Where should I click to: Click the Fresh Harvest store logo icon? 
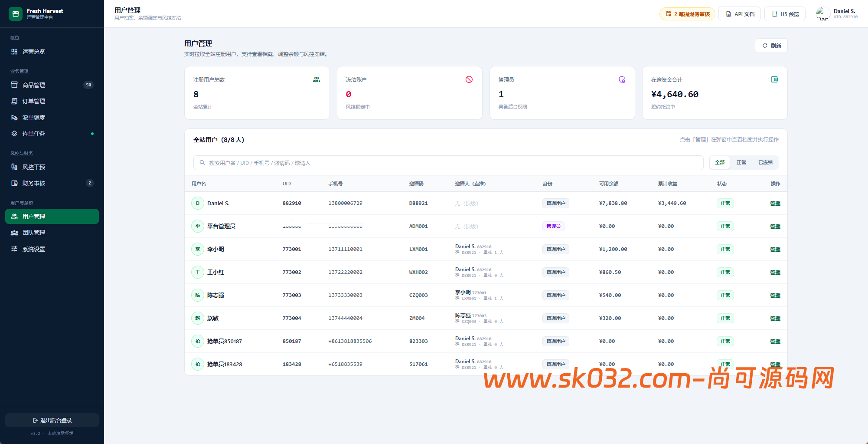coord(15,14)
